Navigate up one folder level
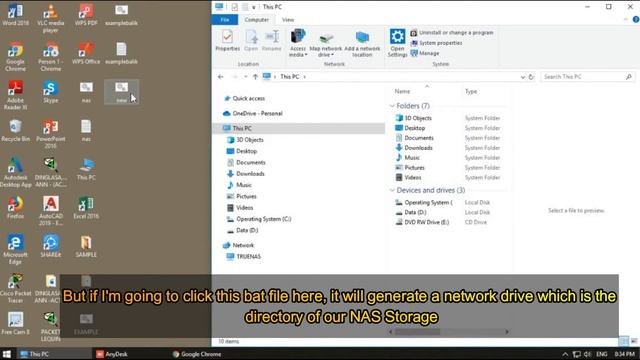The image size is (640, 360). pyautogui.click(x=255, y=77)
